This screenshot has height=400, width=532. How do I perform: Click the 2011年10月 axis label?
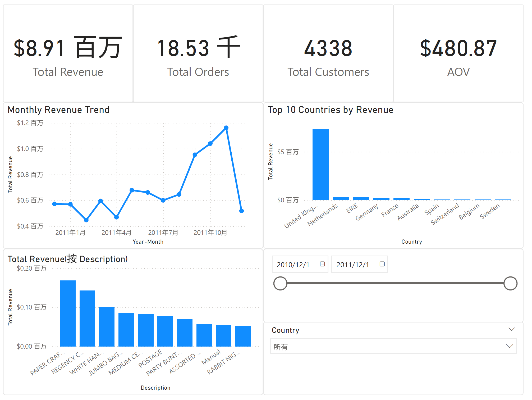coord(210,233)
